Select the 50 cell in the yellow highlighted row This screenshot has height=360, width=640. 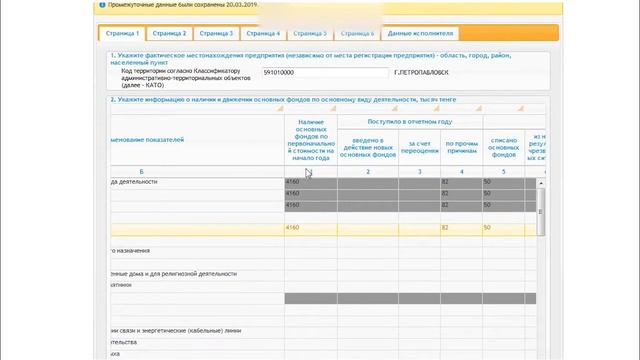[x=503, y=228]
